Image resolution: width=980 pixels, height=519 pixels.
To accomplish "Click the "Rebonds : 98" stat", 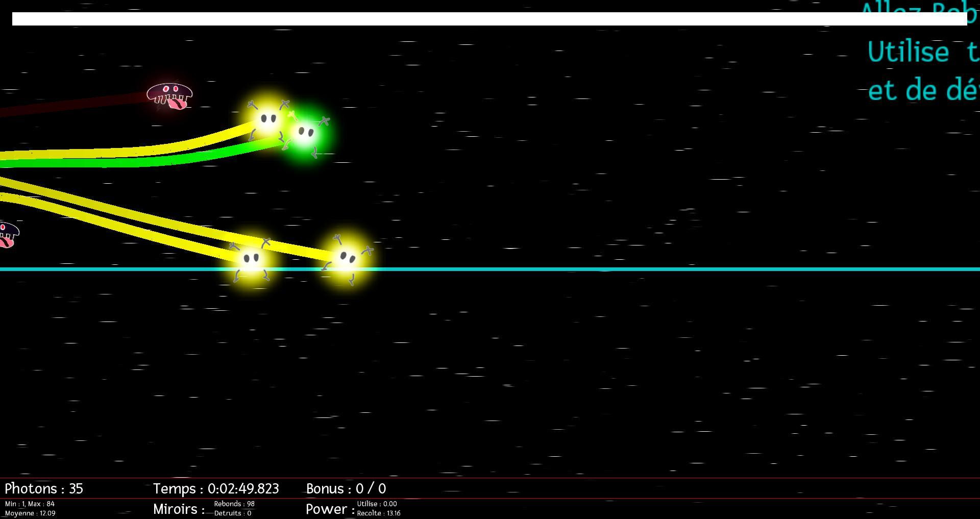I will click(x=234, y=504).
